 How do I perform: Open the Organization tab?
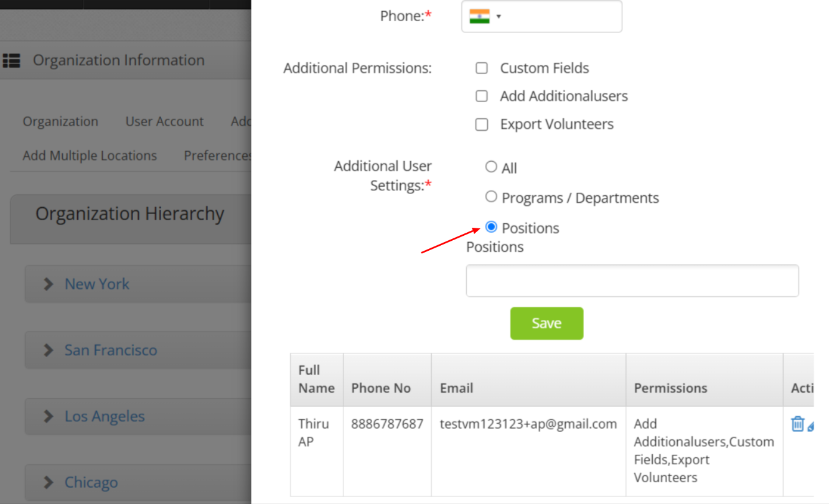tap(60, 122)
